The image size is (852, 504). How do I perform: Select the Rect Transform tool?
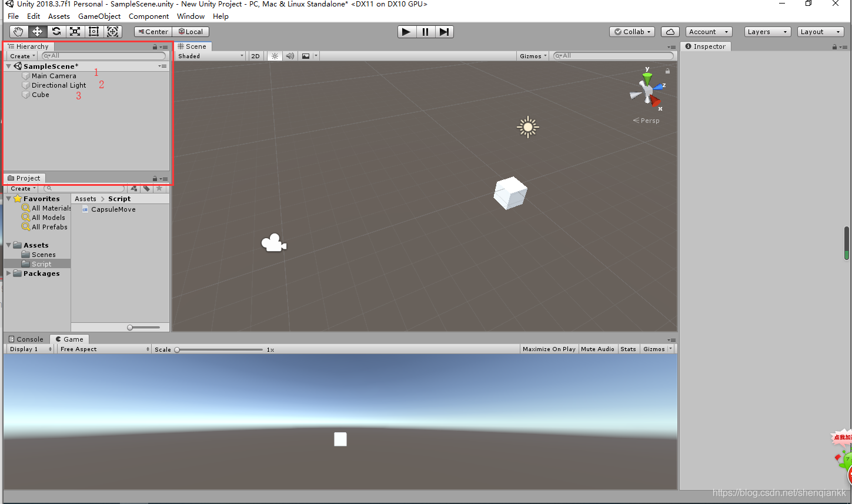[93, 32]
